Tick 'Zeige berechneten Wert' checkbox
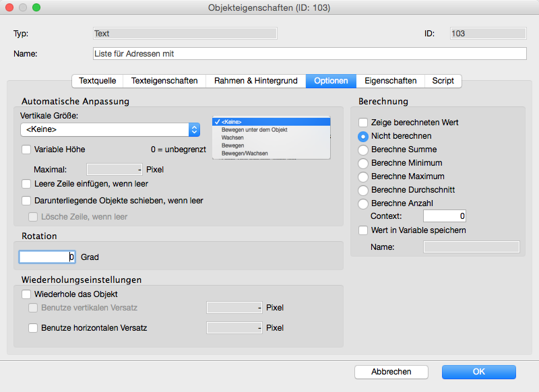 point(363,123)
